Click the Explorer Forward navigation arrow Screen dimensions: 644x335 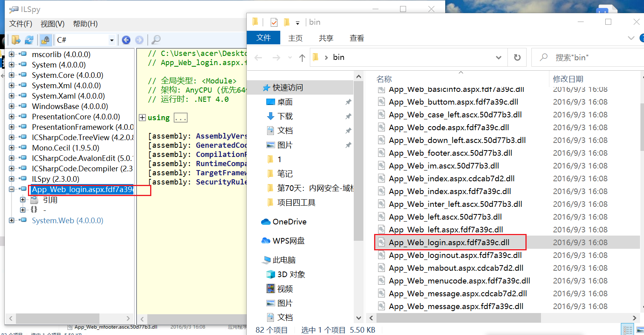(x=276, y=58)
